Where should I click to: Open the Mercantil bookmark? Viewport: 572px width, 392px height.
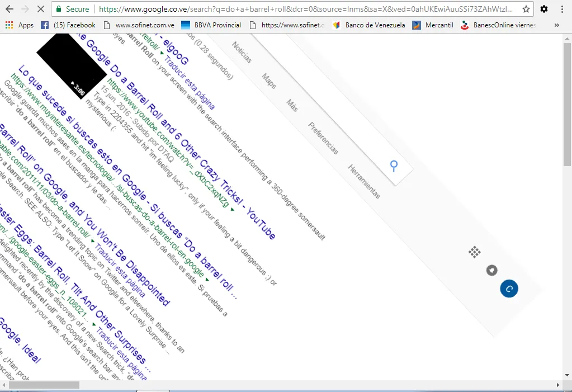pos(433,25)
